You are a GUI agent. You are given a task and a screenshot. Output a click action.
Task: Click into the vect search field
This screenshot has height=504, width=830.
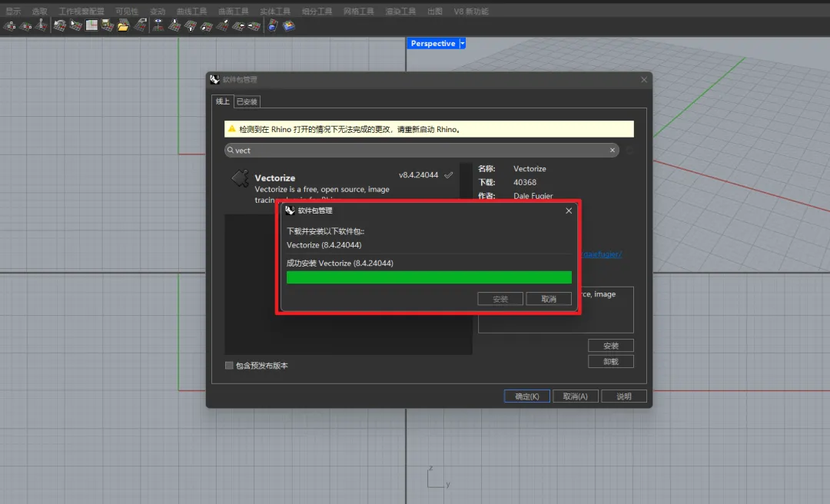(x=421, y=151)
